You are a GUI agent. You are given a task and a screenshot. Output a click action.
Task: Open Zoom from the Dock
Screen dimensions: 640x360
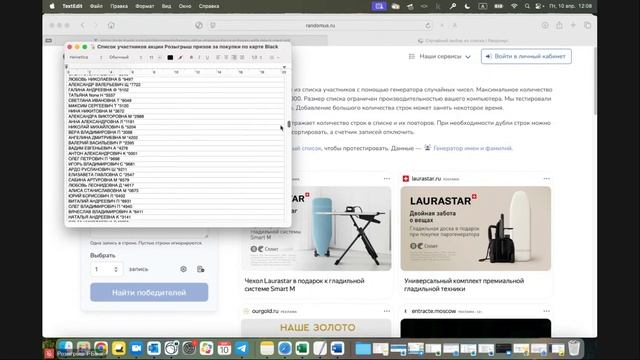point(136,348)
